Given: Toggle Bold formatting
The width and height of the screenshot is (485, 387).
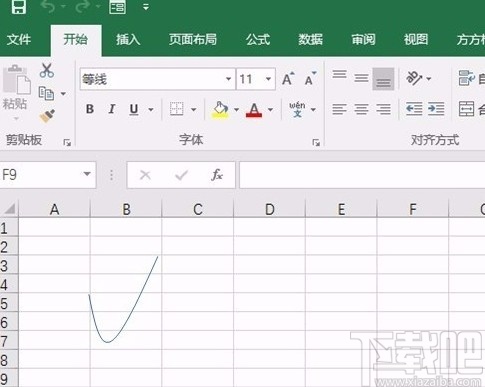Looking at the screenshot, I should point(90,109).
